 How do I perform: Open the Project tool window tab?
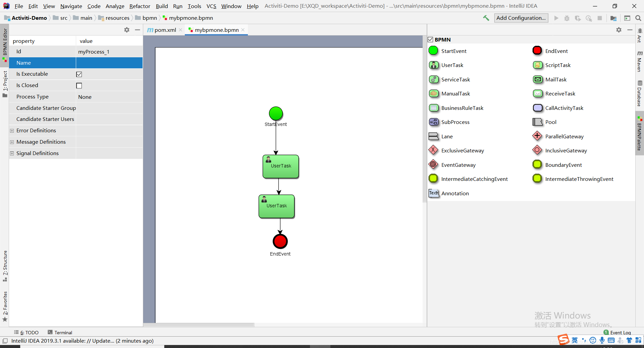point(5,84)
